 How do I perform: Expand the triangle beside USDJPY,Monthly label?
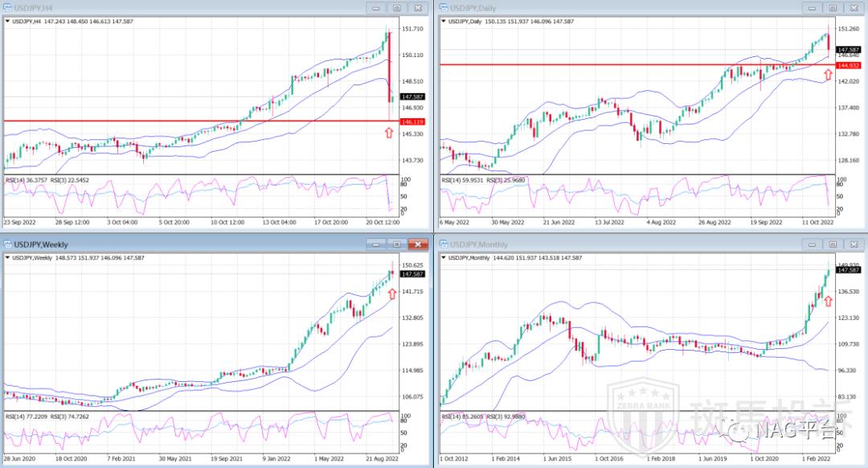(x=444, y=257)
